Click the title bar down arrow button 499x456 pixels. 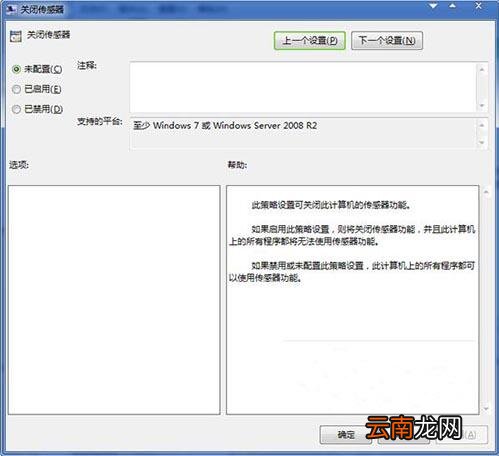point(433,6)
